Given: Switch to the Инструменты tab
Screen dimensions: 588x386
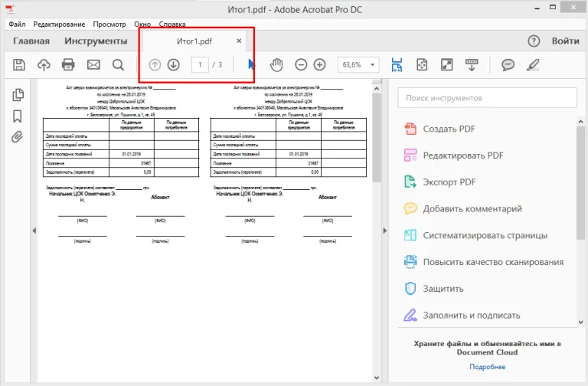Looking at the screenshot, I should pos(96,41).
